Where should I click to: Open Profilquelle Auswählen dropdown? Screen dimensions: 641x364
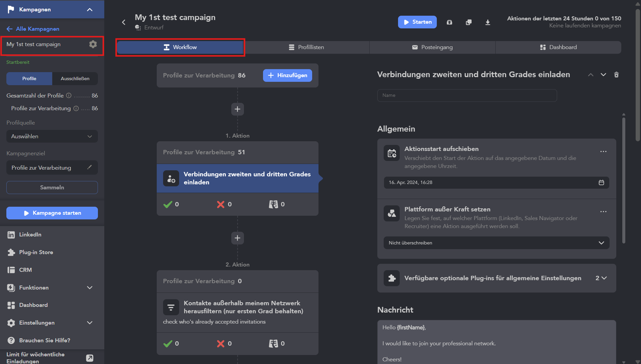click(52, 136)
